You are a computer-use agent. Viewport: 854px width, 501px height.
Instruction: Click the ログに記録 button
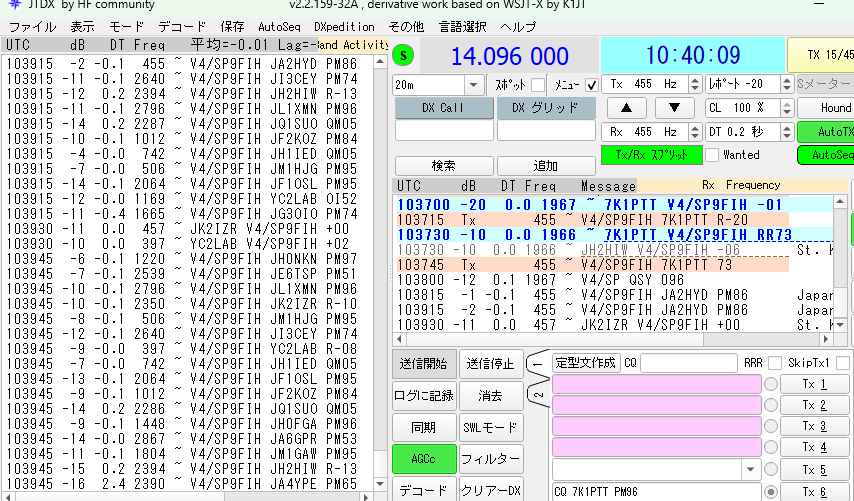coord(424,396)
